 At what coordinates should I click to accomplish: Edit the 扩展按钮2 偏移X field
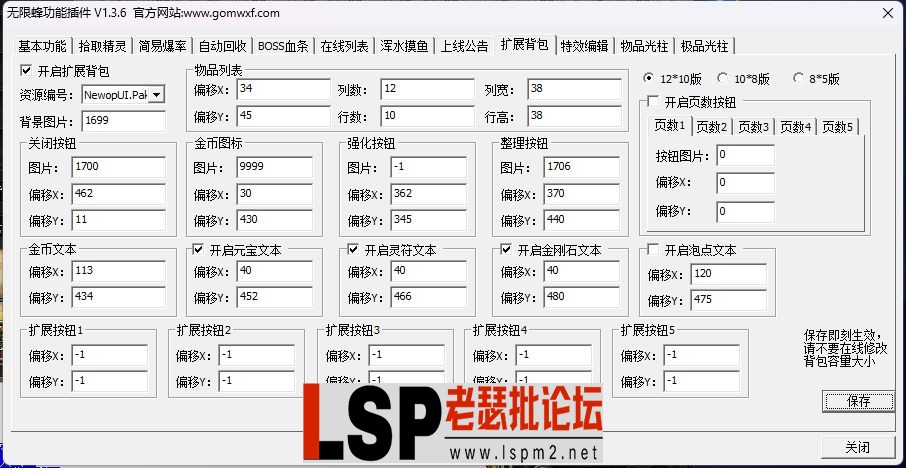pos(257,355)
